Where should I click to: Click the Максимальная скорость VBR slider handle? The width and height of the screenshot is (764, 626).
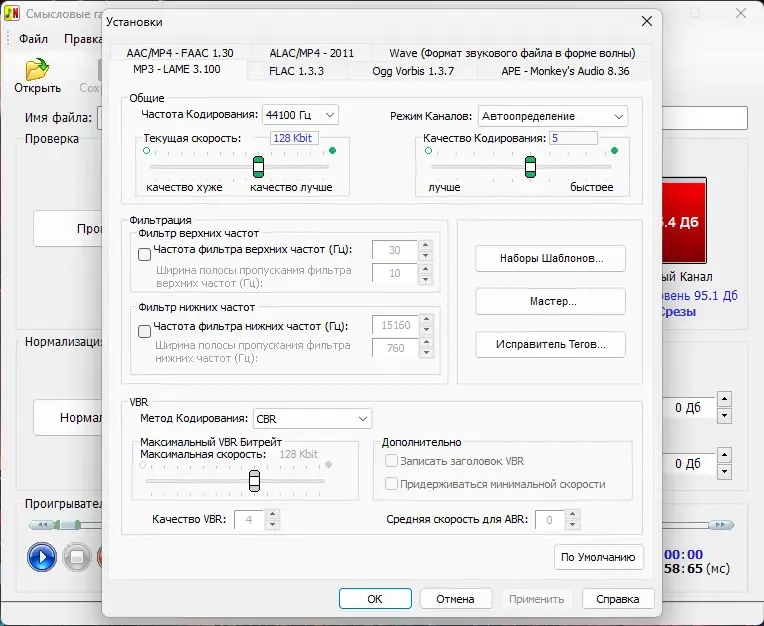pos(254,481)
